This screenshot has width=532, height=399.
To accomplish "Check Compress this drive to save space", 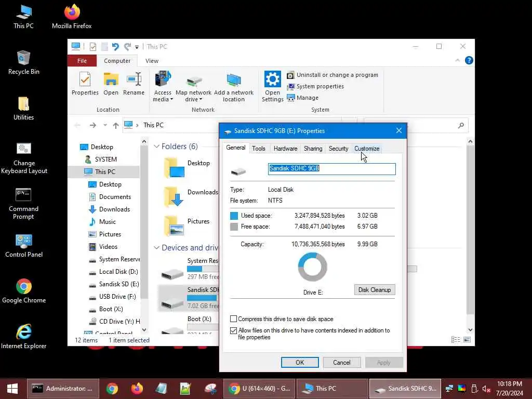I will 233,319.
